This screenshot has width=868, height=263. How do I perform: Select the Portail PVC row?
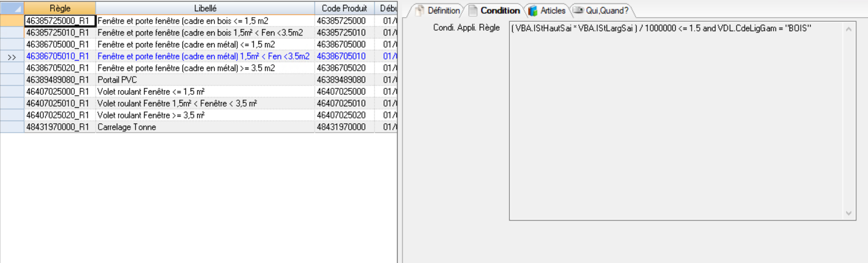point(117,80)
